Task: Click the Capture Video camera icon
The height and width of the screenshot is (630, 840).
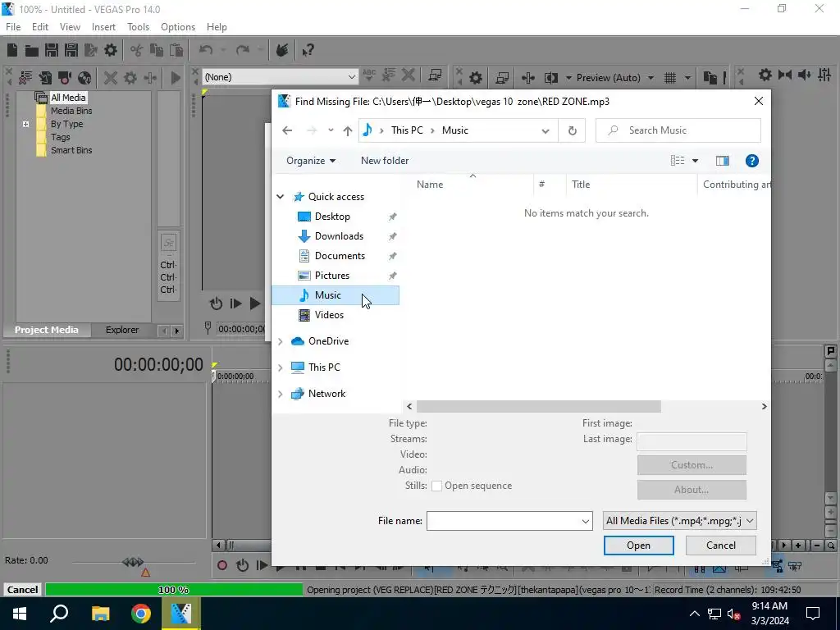Action: tap(65, 78)
